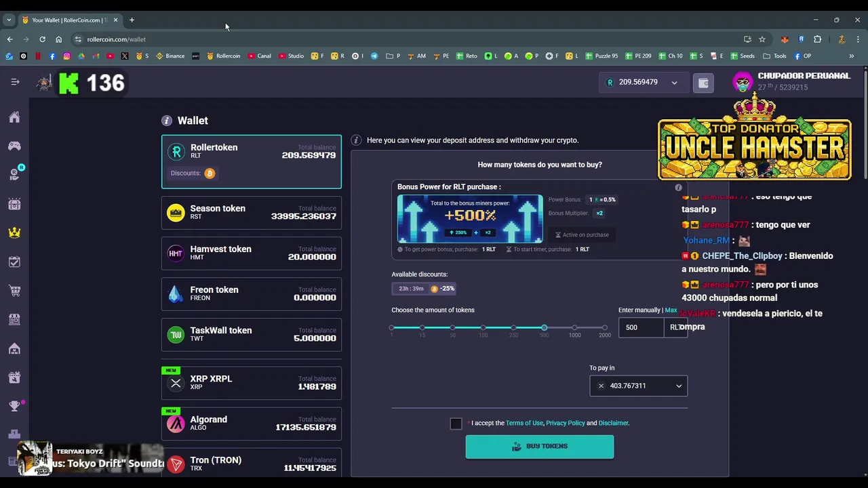Open the marketplace stall icon in sidebar

(14, 319)
